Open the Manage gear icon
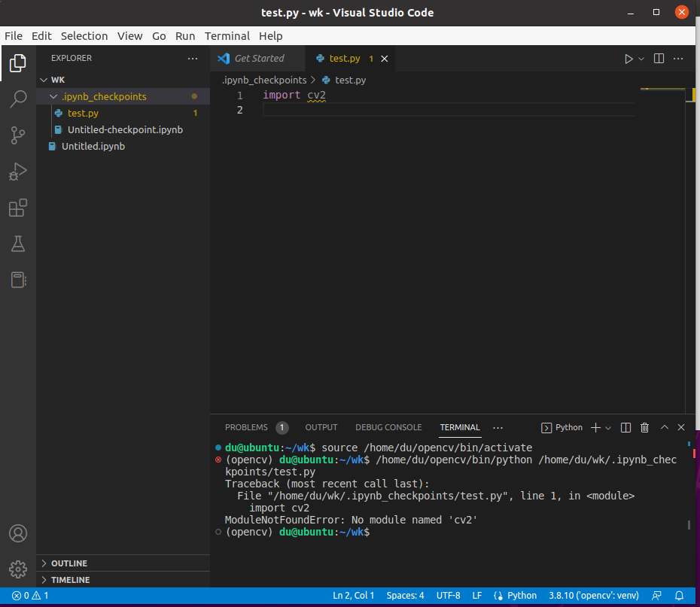The width and height of the screenshot is (700, 607). tap(18, 569)
